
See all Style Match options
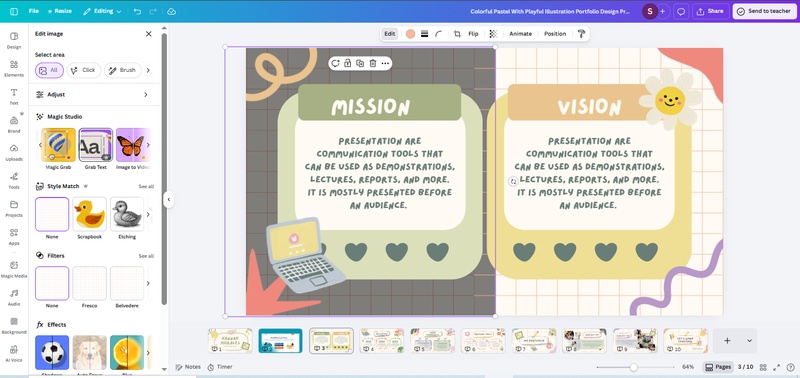(x=146, y=187)
